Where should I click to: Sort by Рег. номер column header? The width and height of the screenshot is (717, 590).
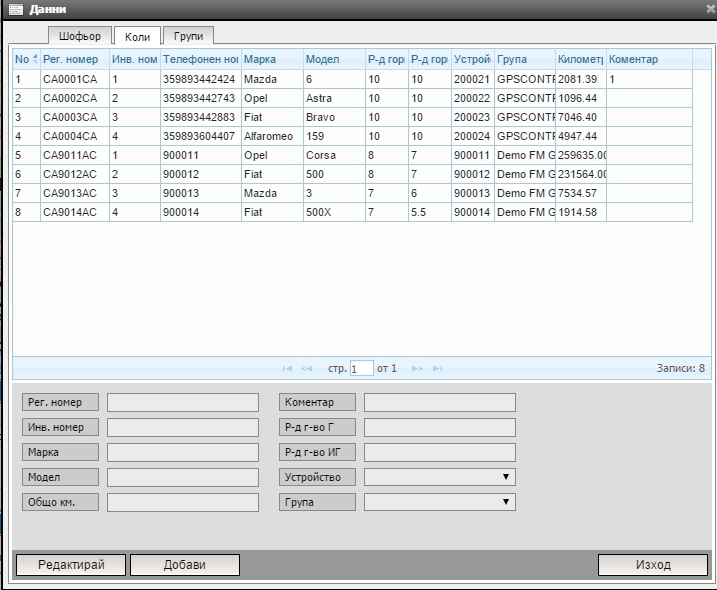coord(75,59)
